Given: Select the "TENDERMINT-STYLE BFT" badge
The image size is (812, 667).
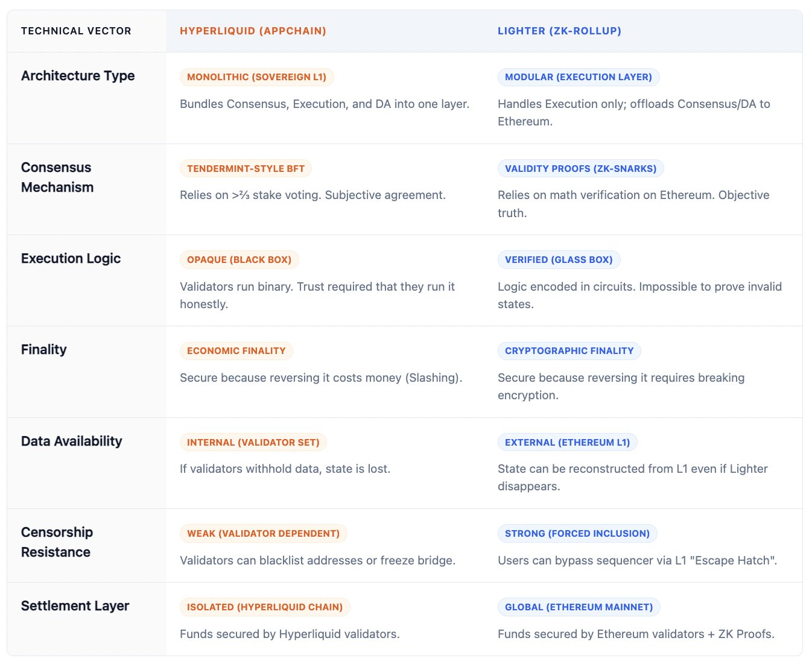Looking at the screenshot, I should point(246,169).
